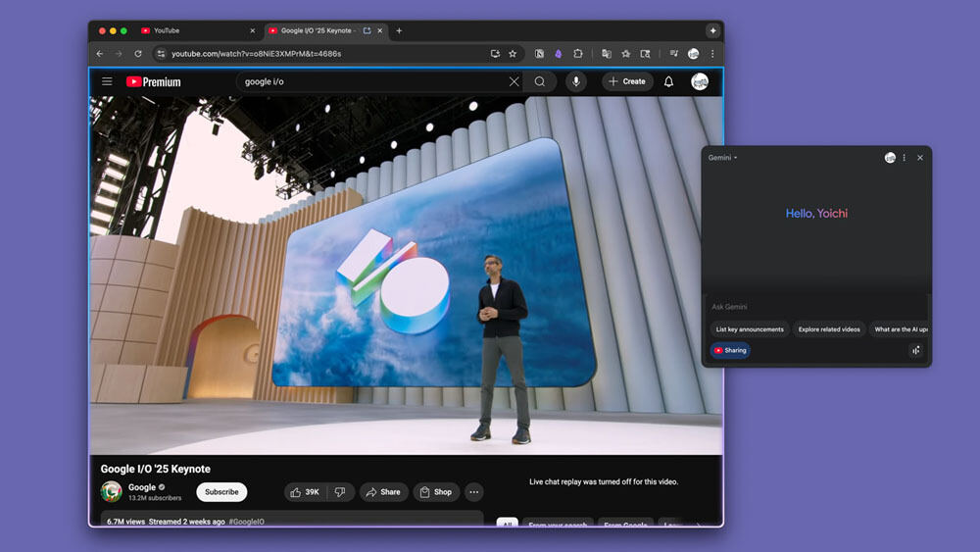
Task: Clear the 'google i/o' search text
Action: [x=514, y=82]
